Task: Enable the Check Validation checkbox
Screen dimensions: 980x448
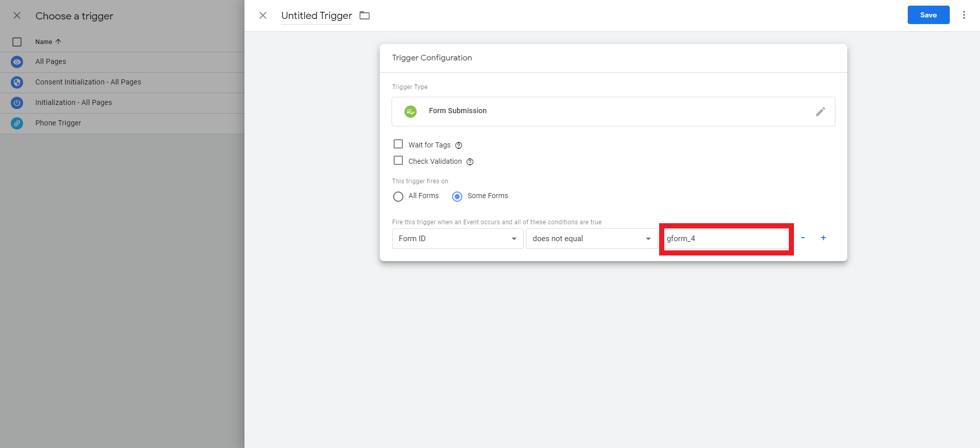Action: pyautogui.click(x=398, y=160)
